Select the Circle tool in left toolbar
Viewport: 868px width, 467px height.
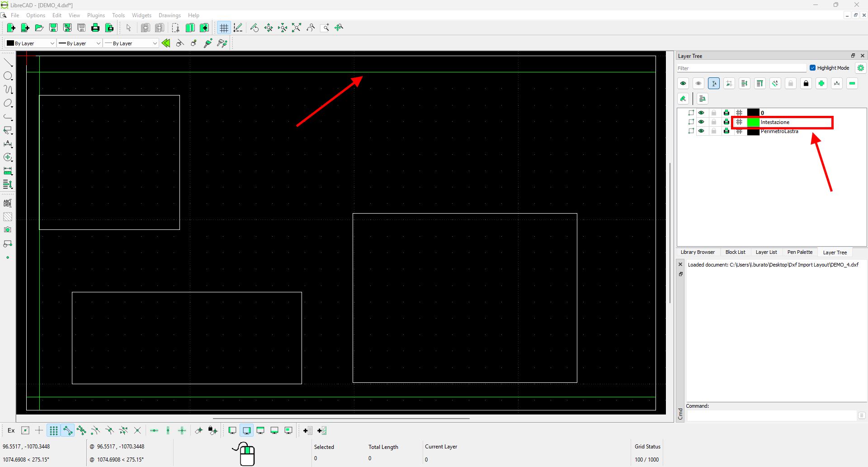point(8,76)
